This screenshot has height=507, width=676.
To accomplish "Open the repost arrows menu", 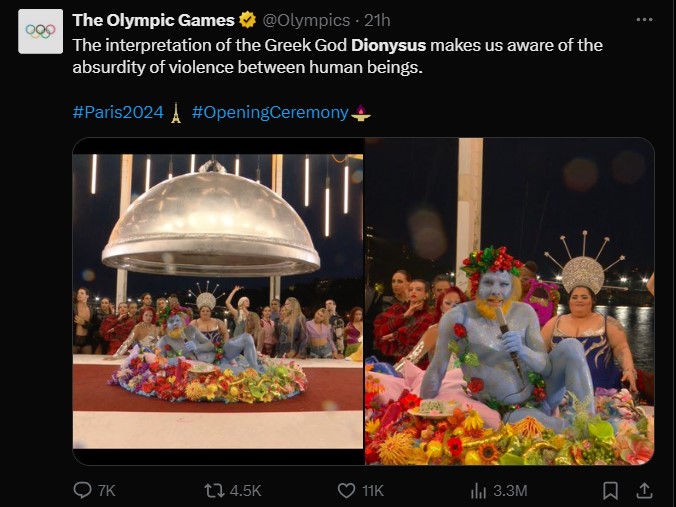I will tap(213, 490).
